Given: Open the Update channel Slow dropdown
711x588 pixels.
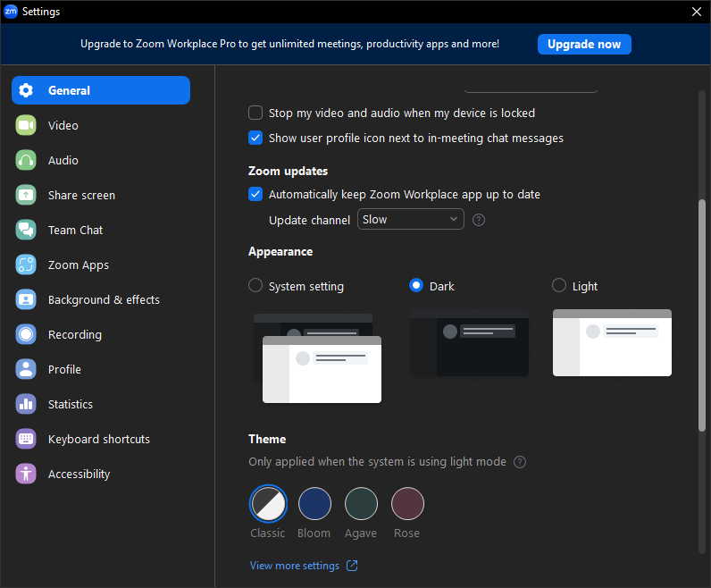Looking at the screenshot, I should 411,219.
